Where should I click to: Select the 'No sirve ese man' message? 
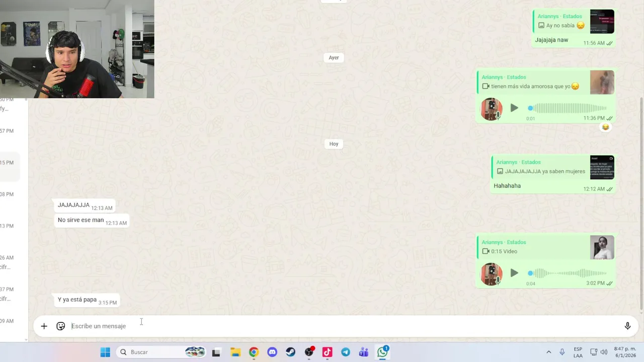point(80,220)
